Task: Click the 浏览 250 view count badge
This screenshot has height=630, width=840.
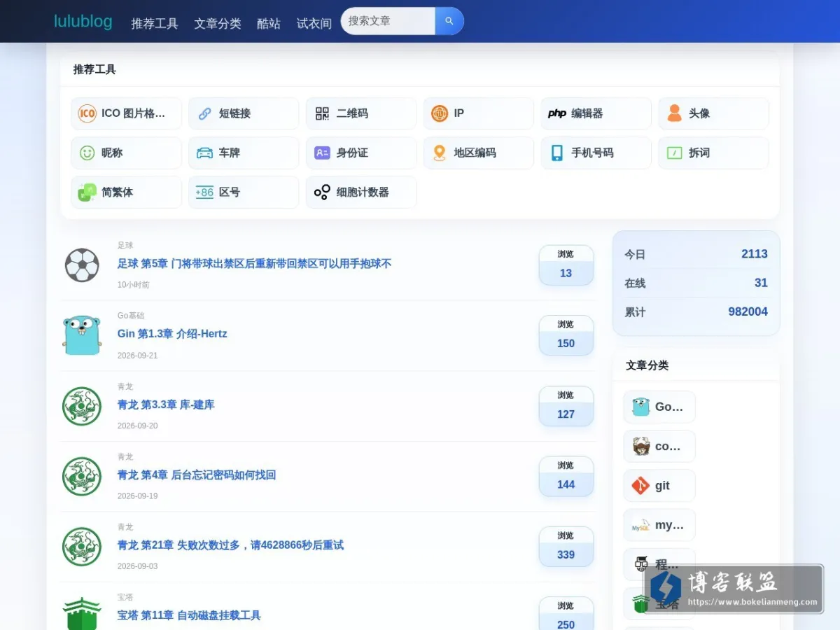Action: (x=566, y=614)
